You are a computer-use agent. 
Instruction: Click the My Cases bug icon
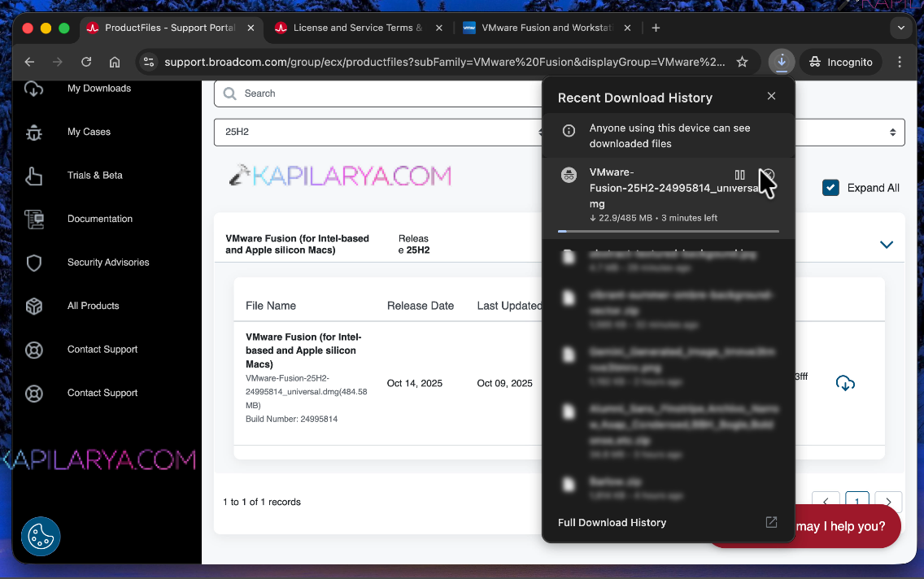pyautogui.click(x=34, y=132)
